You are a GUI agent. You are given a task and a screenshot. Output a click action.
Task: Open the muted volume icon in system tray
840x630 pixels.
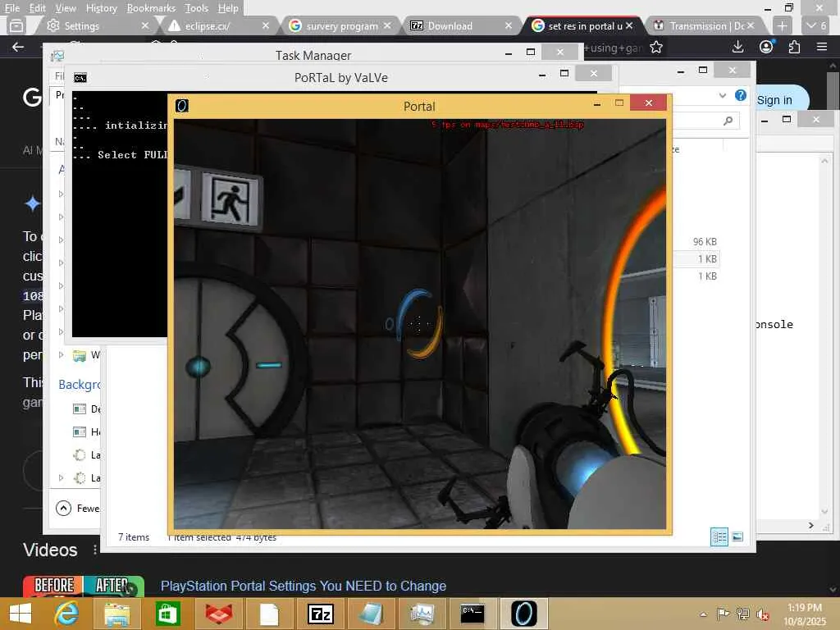tap(762, 614)
